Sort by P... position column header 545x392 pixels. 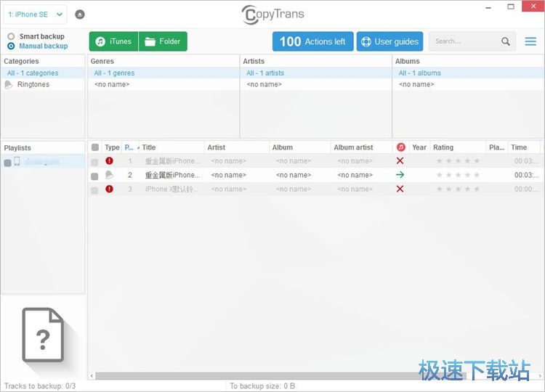(x=130, y=147)
